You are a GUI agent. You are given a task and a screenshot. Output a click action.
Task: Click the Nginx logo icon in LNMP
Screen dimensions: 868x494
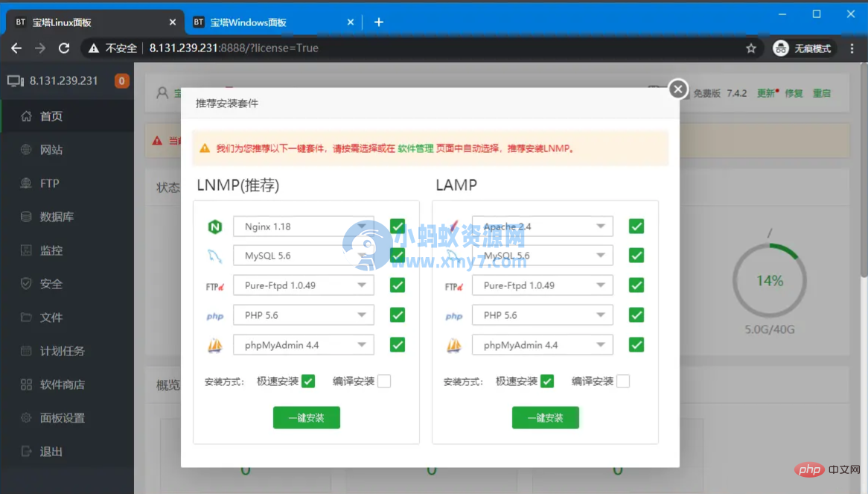[x=215, y=227]
